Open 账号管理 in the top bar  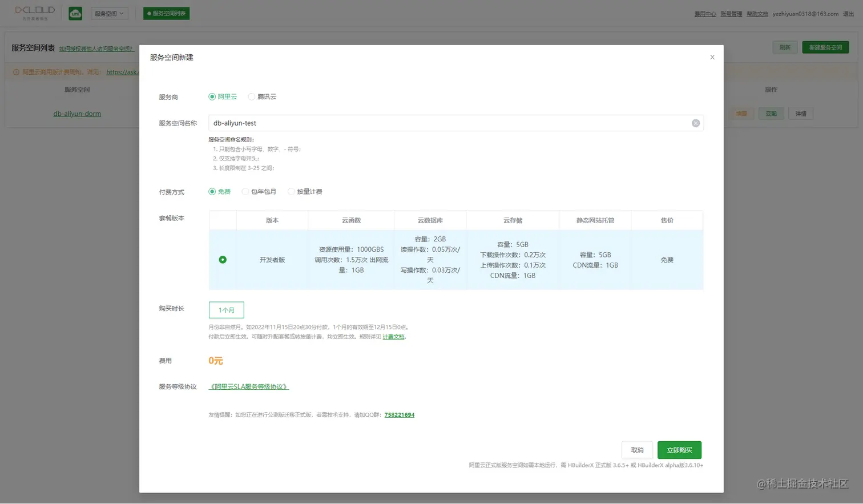click(x=731, y=14)
